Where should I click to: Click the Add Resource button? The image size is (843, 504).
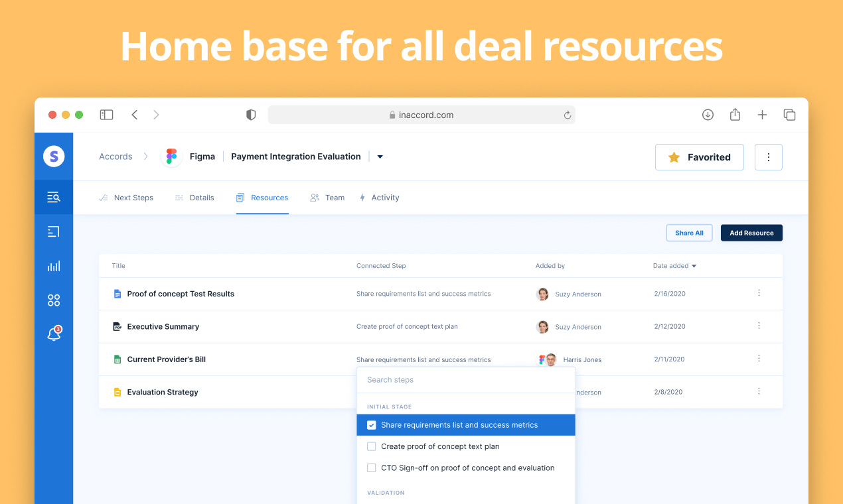pyautogui.click(x=751, y=233)
